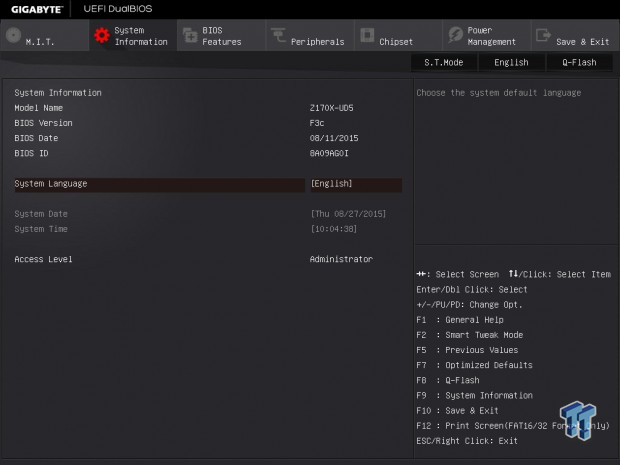Click the 'F5 : Previous Values' hint
The image size is (620, 465).
coord(467,350)
